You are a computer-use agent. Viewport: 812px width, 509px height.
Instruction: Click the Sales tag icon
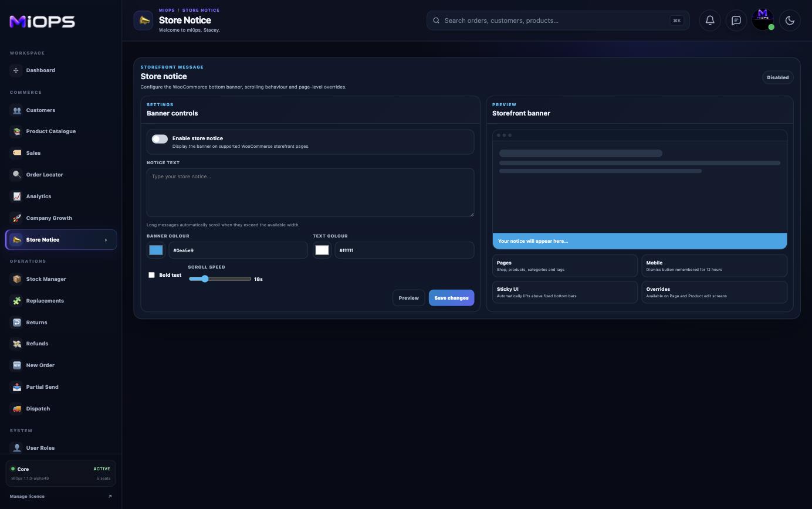click(x=16, y=153)
